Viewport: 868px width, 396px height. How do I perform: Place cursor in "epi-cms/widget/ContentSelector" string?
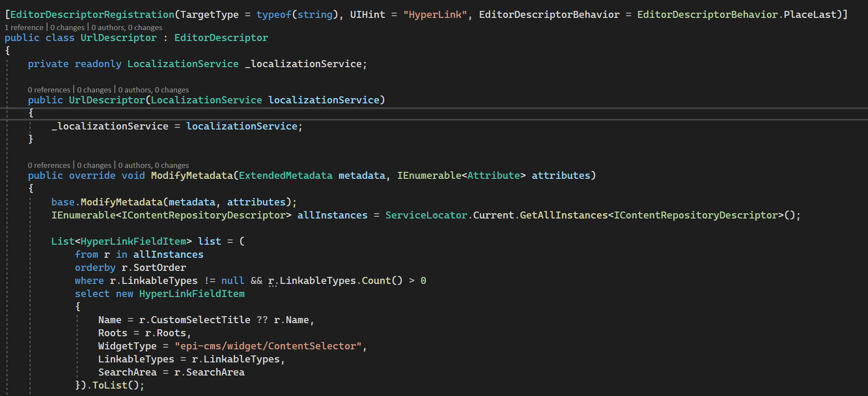click(268, 346)
